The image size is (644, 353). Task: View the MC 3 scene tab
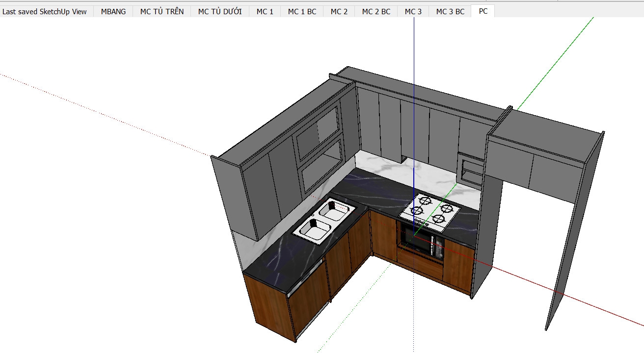click(x=413, y=12)
